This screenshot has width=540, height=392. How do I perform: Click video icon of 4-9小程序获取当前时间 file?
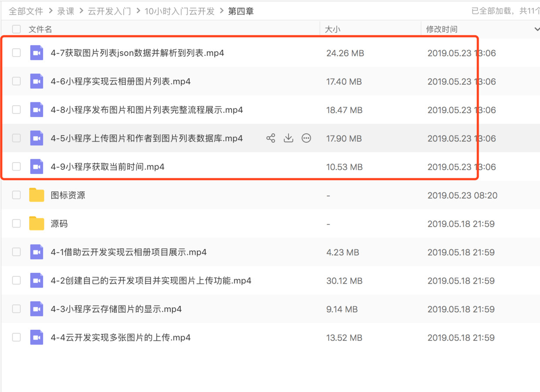(x=37, y=167)
